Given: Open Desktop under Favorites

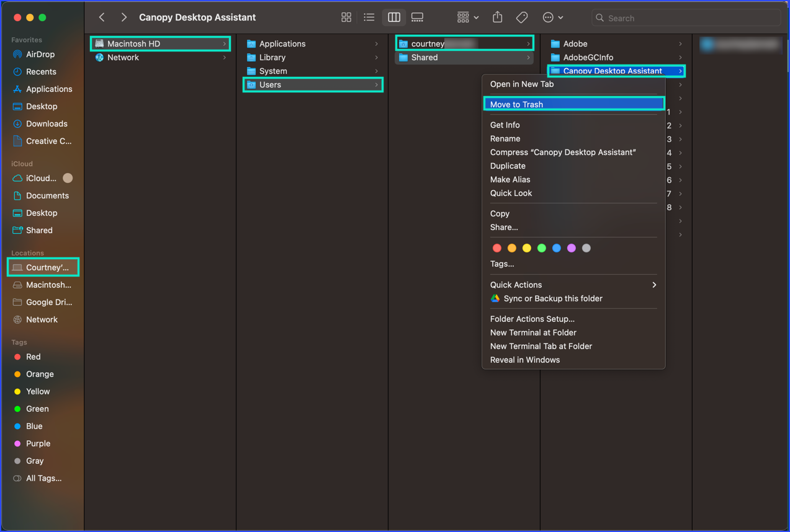Looking at the screenshot, I should (x=42, y=107).
